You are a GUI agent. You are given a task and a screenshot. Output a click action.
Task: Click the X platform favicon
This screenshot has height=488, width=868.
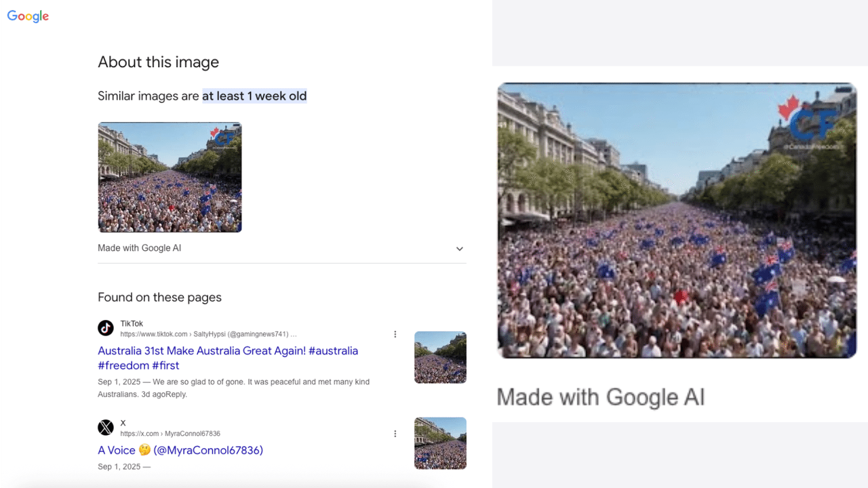(105, 427)
